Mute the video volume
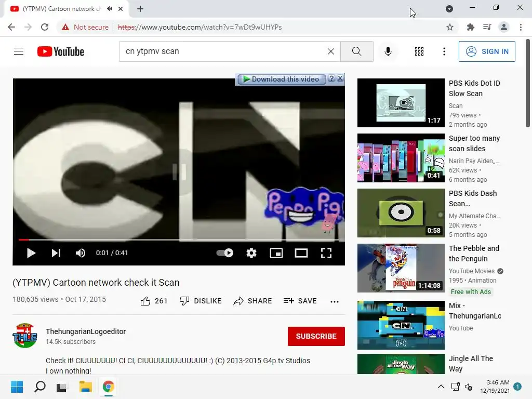The image size is (532, 399). [x=81, y=253]
